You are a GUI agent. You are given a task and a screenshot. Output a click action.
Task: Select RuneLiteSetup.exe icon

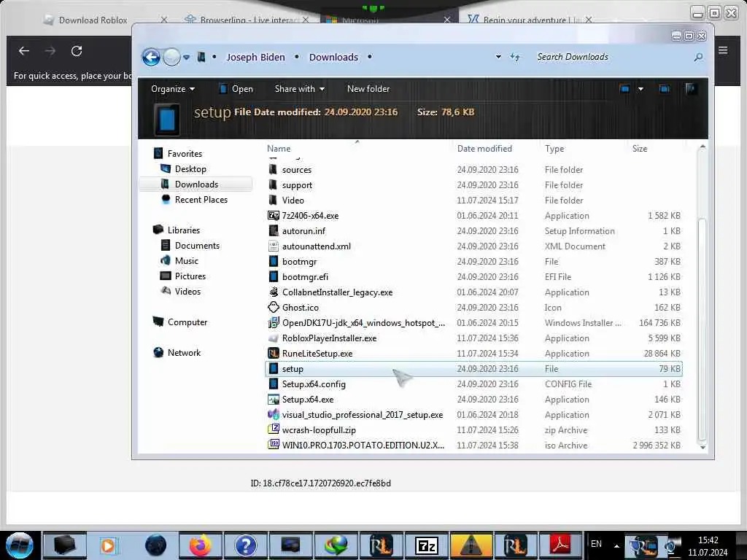pyautogui.click(x=273, y=354)
